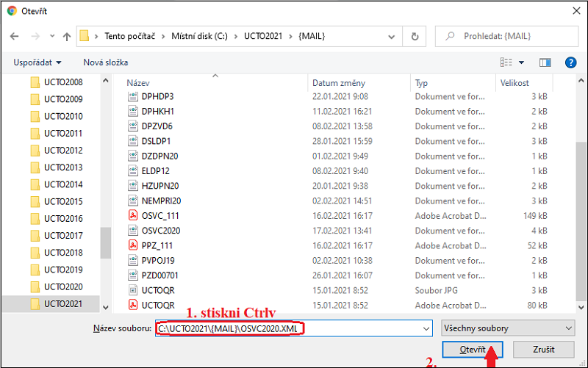Select UCTO2015 folder in navigation tree

point(63,201)
